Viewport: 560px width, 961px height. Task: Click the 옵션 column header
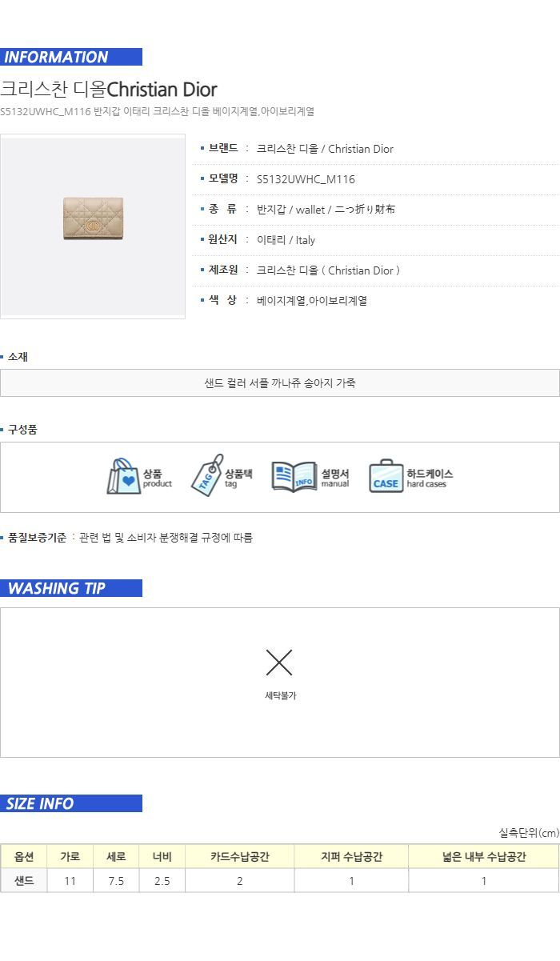[24, 857]
